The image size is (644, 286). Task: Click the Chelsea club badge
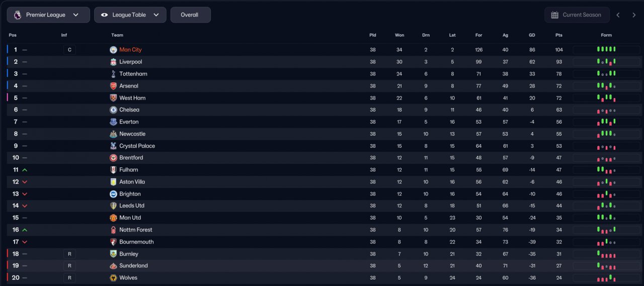[x=113, y=110]
